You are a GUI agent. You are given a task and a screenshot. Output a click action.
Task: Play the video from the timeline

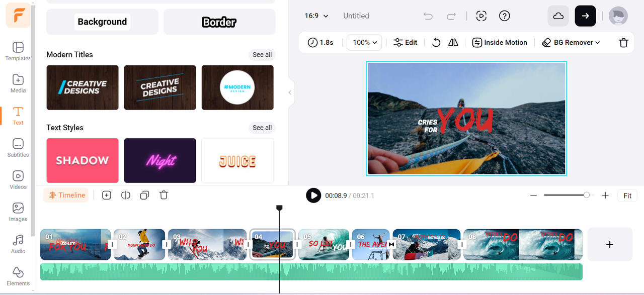click(313, 195)
